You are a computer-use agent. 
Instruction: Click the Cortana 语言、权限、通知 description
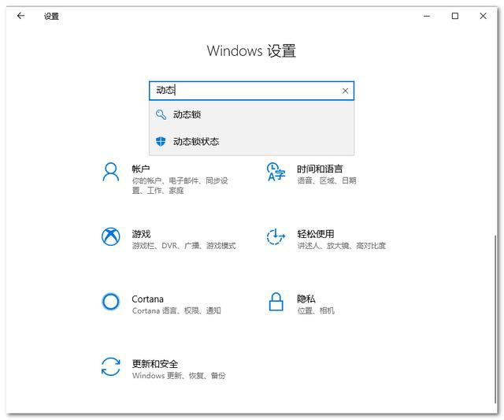click(x=176, y=310)
